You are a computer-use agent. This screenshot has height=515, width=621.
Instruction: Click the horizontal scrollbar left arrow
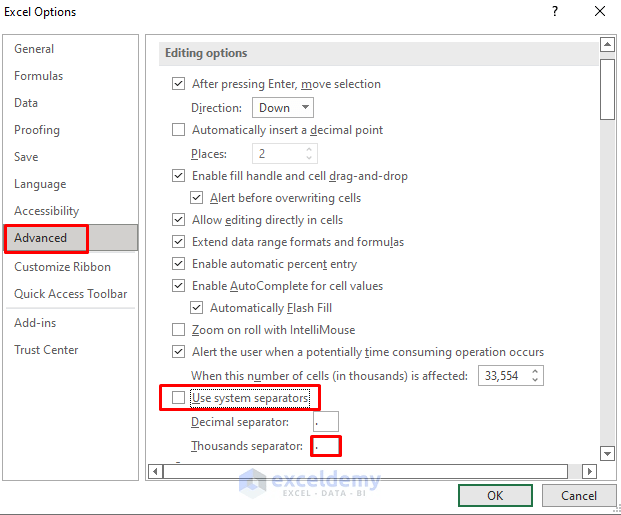[x=155, y=471]
